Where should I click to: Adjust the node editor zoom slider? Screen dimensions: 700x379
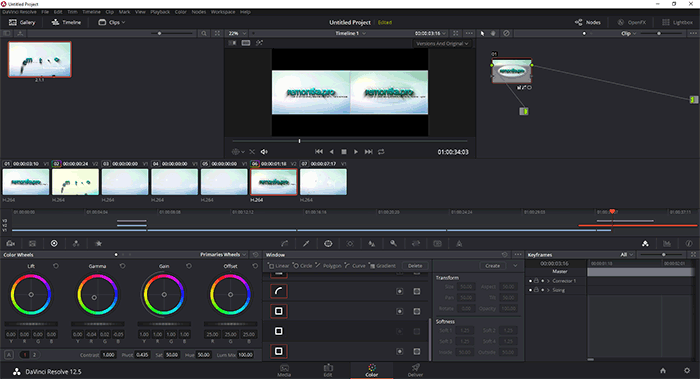[x=659, y=33]
